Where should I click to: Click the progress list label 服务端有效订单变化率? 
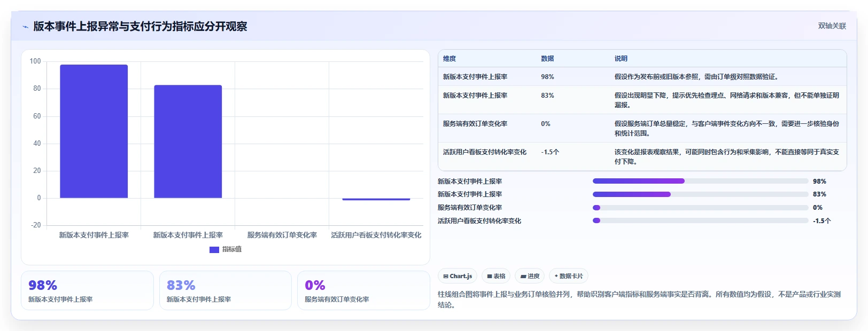[470, 208]
